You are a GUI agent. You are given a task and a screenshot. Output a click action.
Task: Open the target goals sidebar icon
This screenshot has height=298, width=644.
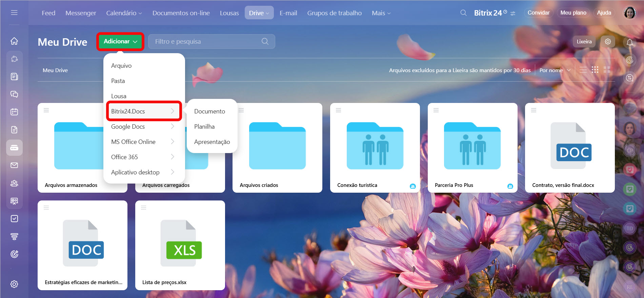tap(14, 254)
